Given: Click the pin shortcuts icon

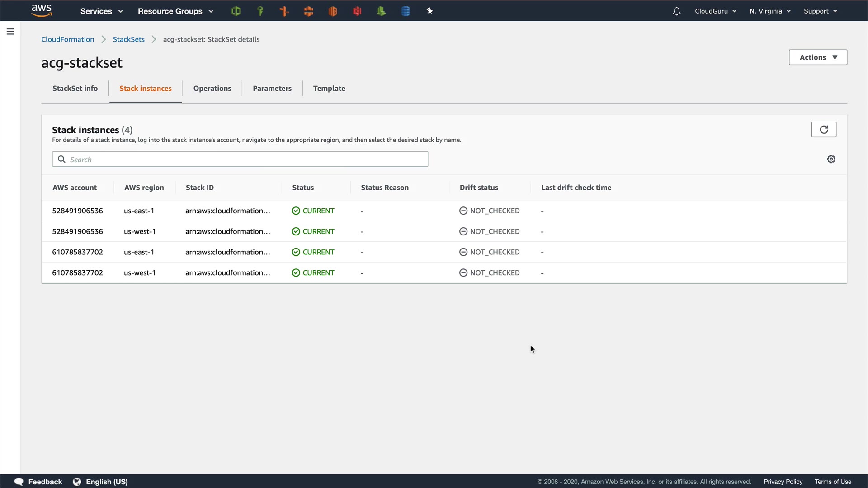Looking at the screenshot, I should (429, 11).
